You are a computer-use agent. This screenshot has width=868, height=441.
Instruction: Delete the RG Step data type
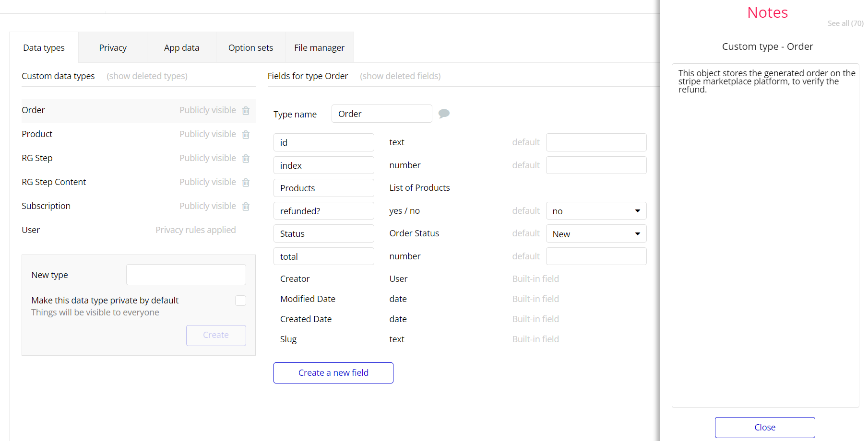(x=246, y=159)
